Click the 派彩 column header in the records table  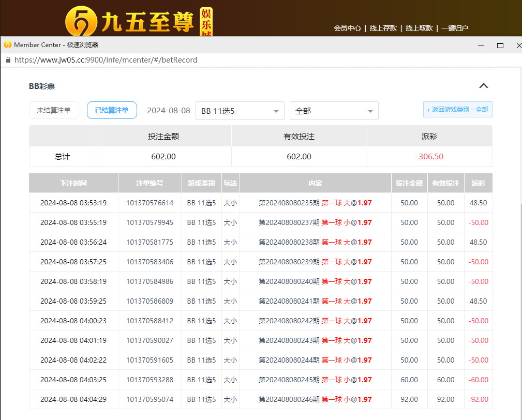[x=478, y=183]
